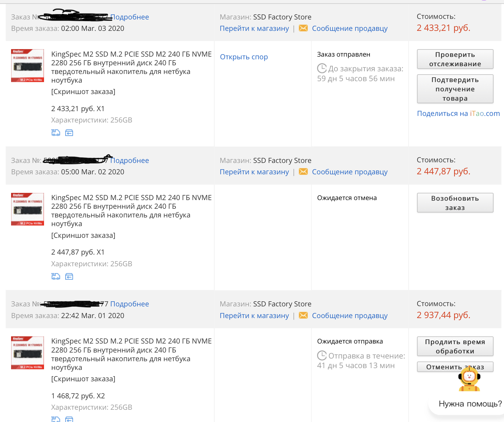Image resolution: width=504 pixels, height=422 pixels.
Task: Open the first KingSpec SSD product thumbnail
Action: point(28,66)
